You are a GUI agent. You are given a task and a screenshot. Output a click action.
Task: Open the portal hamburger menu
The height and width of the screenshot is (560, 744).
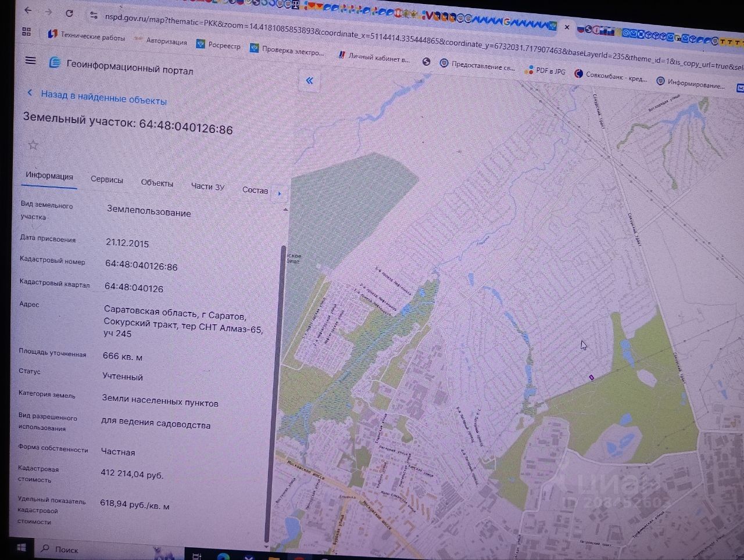pos(31,60)
